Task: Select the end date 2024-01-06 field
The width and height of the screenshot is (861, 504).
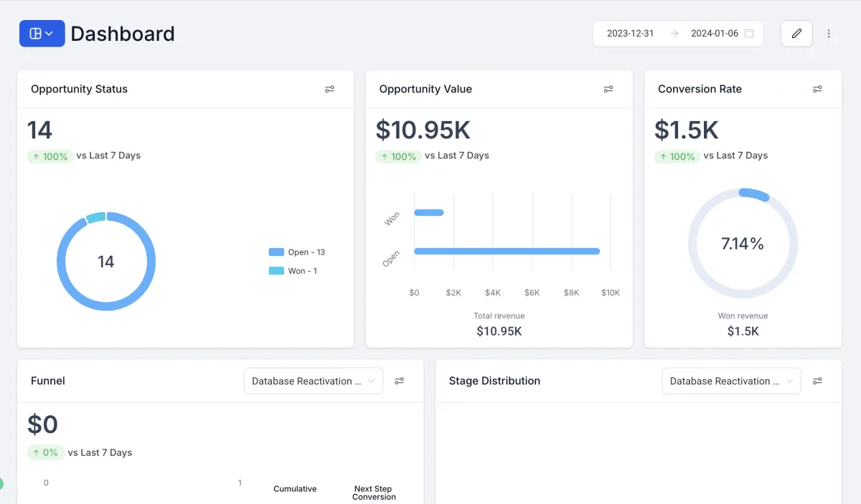Action: [x=714, y=34]
